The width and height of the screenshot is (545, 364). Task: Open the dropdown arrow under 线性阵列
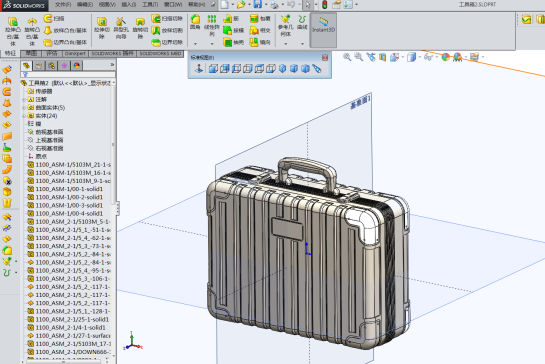212,44
